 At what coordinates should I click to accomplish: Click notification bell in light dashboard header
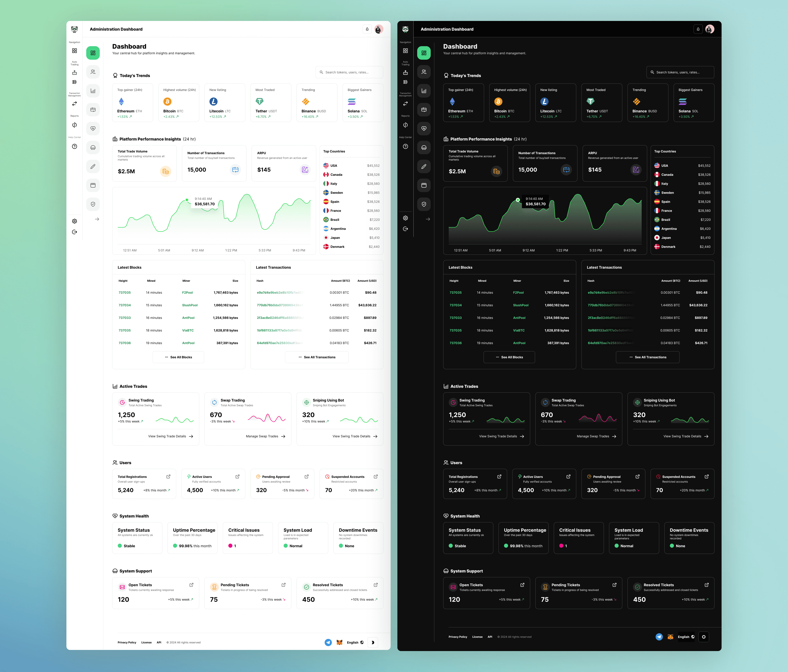coord(367,29)
